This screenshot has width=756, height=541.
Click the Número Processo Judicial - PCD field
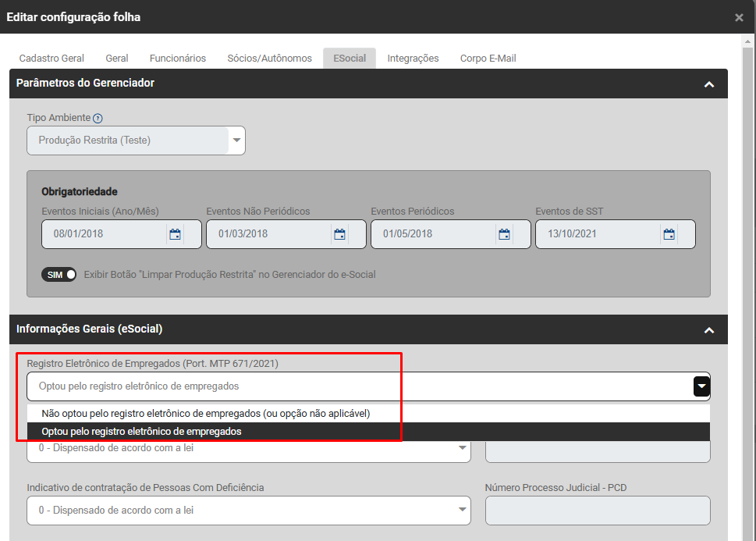coord(597,511)
